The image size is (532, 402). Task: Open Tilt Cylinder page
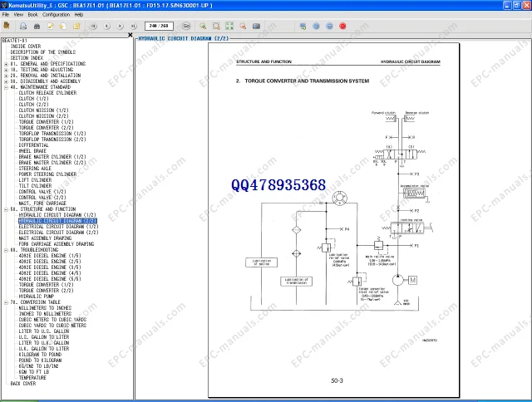(35, 186)
